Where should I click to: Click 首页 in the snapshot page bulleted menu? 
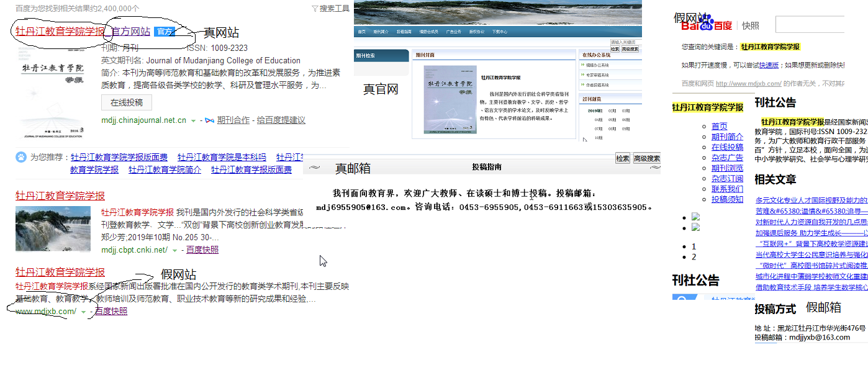[720, 127]
